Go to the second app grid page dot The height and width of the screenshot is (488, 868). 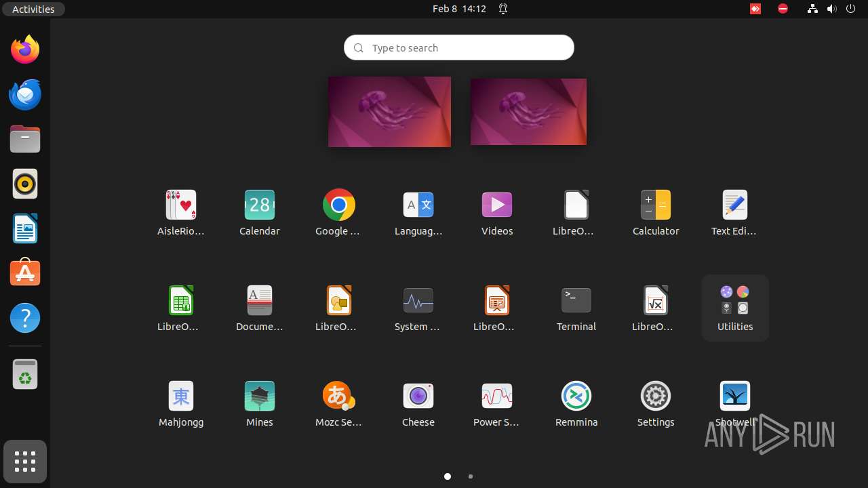pos(471,476)
